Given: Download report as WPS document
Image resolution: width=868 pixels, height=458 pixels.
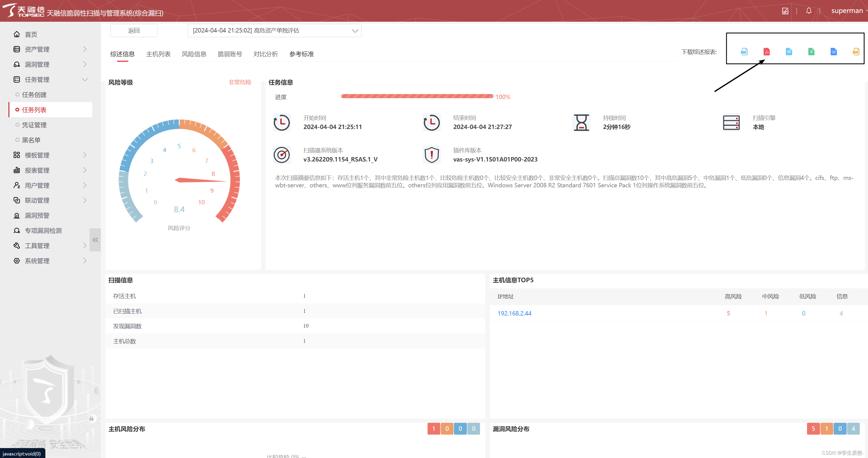Looking at the screenshot, I should tap(833, 52).
